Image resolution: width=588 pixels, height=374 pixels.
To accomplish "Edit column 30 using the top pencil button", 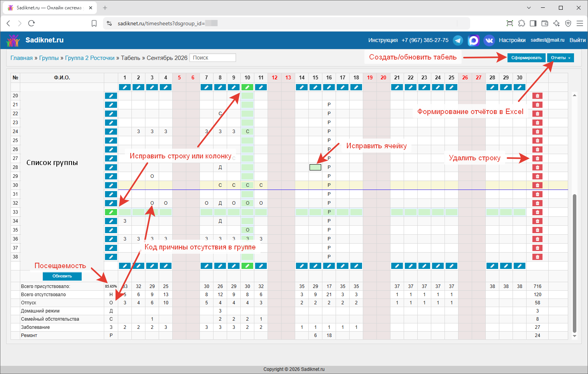I will pos(520,87).
